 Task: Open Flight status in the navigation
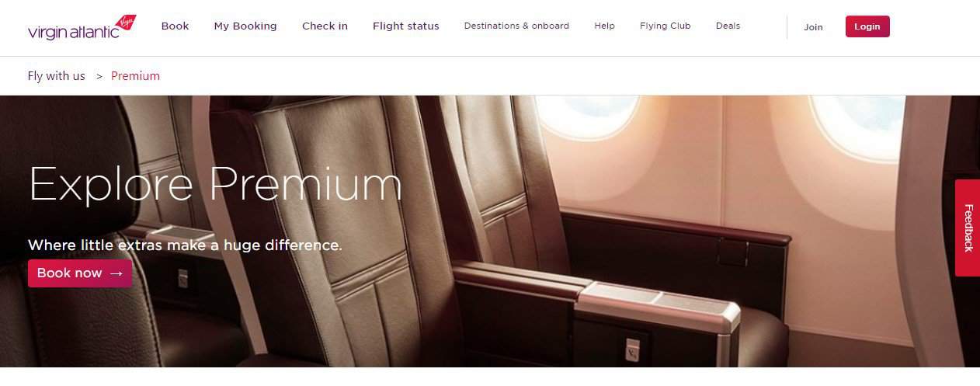pyautogui.click(x=405, y=26)
